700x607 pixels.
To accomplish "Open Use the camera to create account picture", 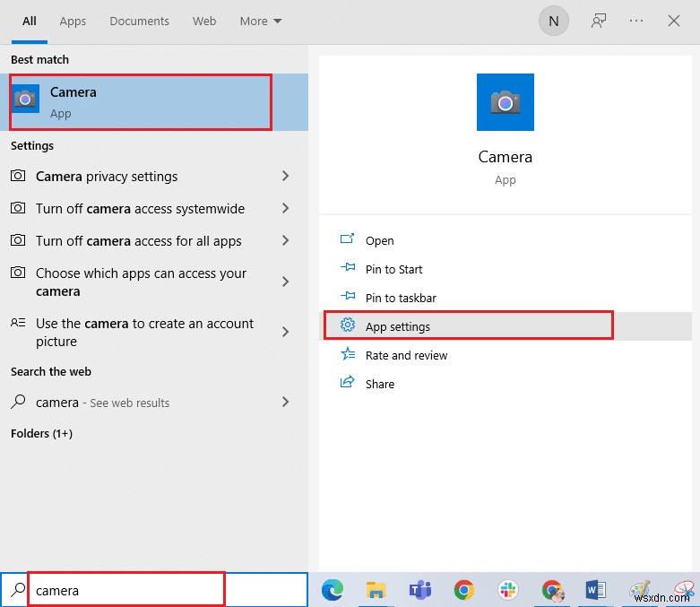I will 154,332.
